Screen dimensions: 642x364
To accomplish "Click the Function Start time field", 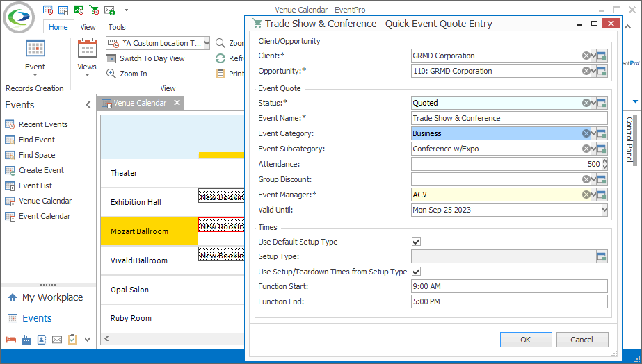I will point(509,286).
